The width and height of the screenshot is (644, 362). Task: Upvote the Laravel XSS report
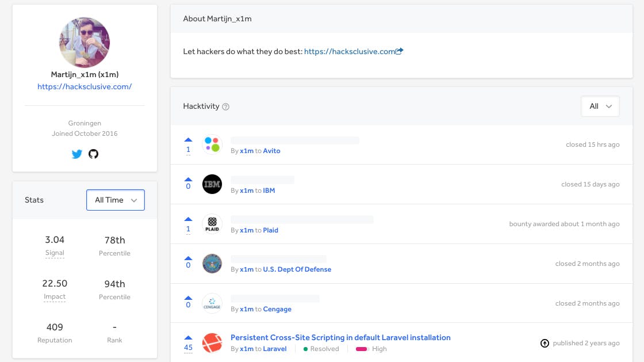[188, 338]
